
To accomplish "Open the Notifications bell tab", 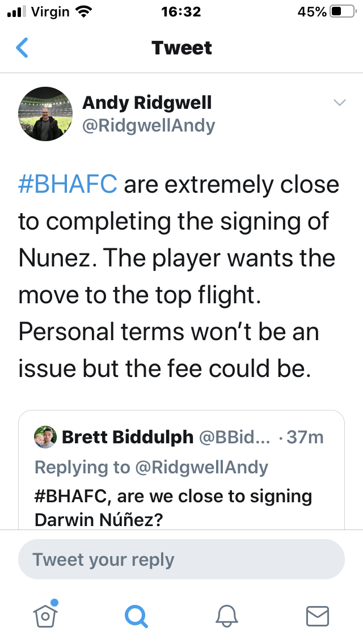I will pos(227,616).
